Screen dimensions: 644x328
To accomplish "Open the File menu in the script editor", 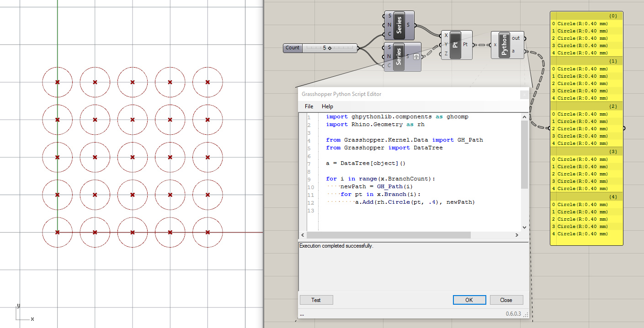I will (309, 106).
